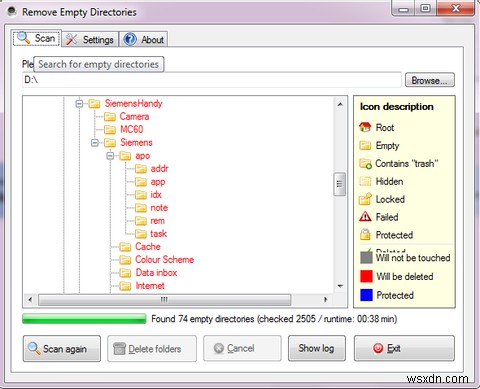Click the task folder icon
480x389 pixels.
(x=141, y=234)
